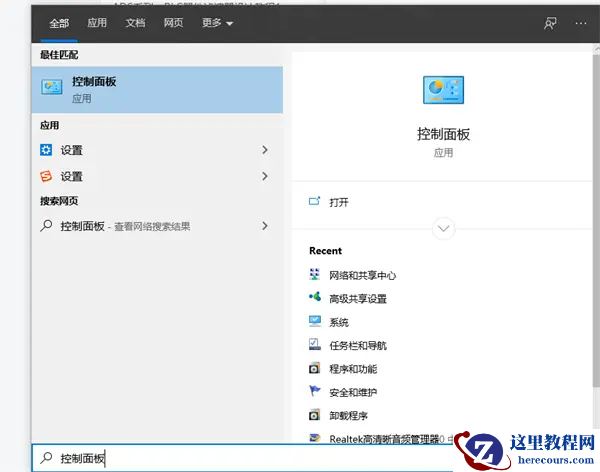Click the search box containing 控制面板
The height and width of the screenshot is (472, 600).
[x=242, y=458]
